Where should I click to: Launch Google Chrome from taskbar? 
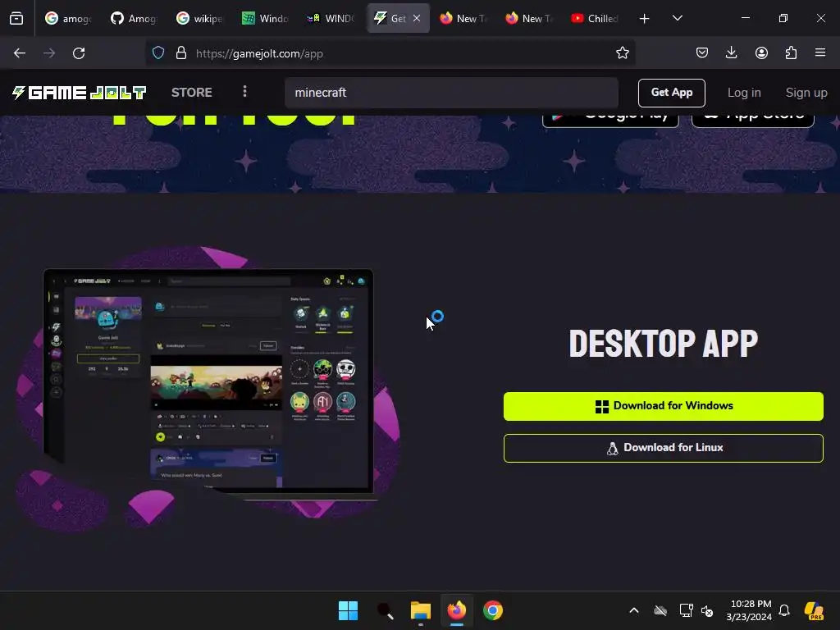pyautogui.click(x=493, y=610)
